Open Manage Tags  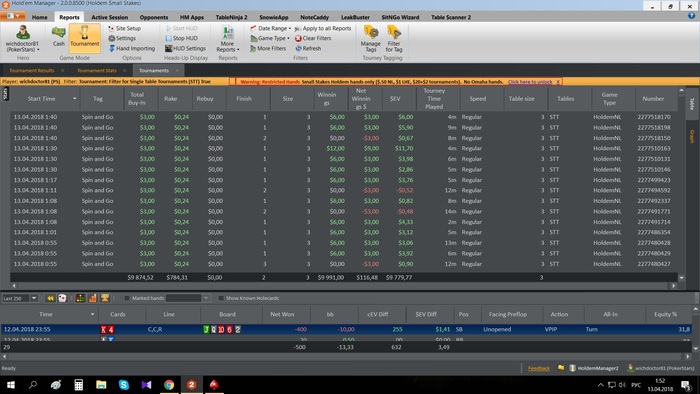[x=371, y=39]
